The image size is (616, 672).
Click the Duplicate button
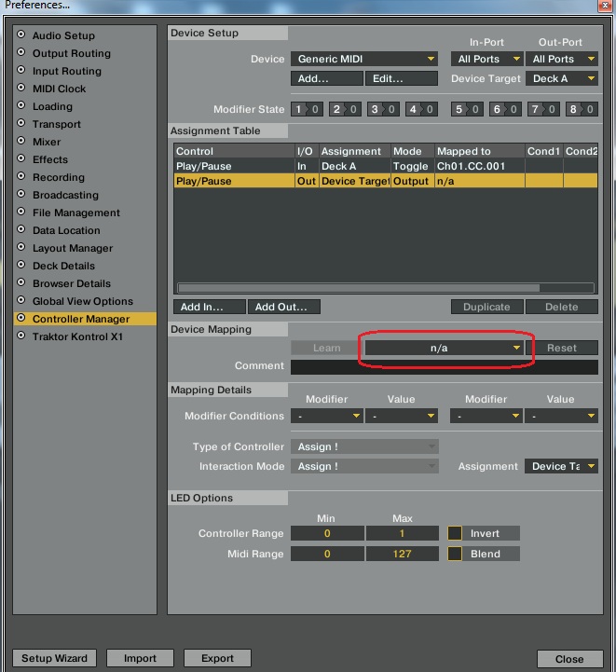(x=487, y=307)
